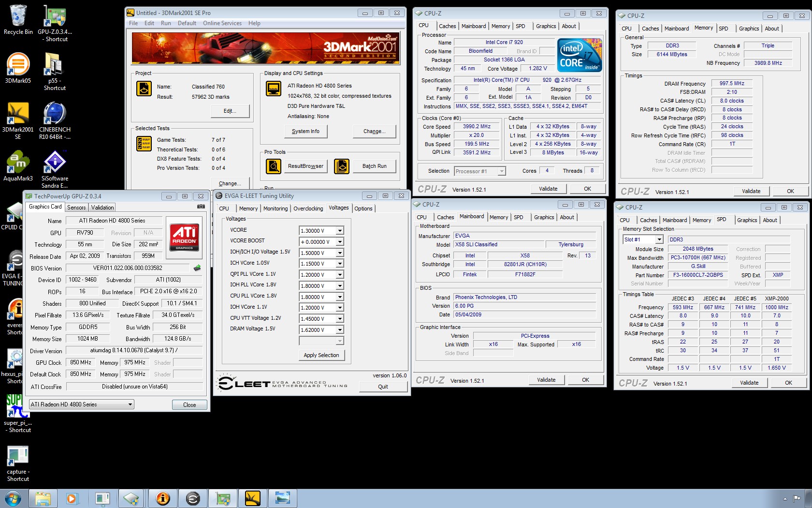Click the System Info button in 3DMark2001
The height and width of the screenshot is (508, 812).
pos(305,131)
